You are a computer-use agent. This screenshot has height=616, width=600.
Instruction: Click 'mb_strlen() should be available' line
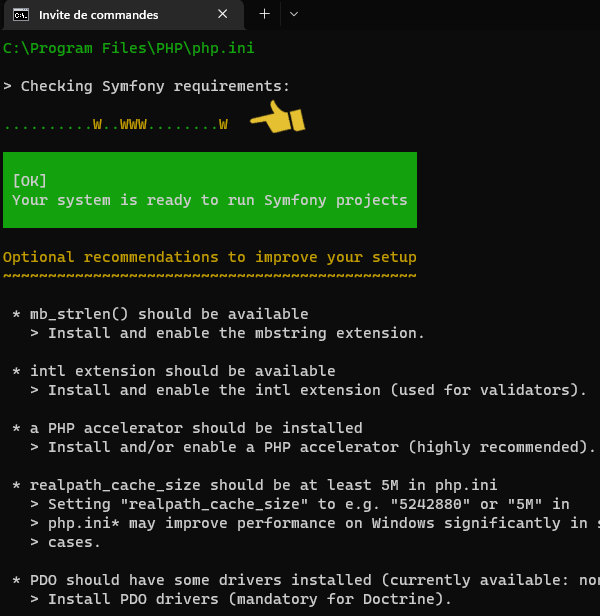pyautogui.click(x=160, y=314)
